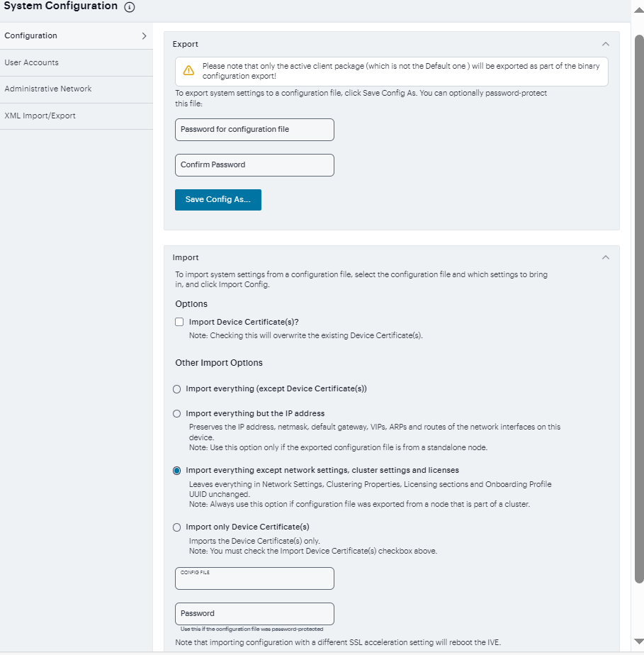The height and width of the screenshot is (655, 644).
Task: Click the Save Config As button
Action: point(218,200)
